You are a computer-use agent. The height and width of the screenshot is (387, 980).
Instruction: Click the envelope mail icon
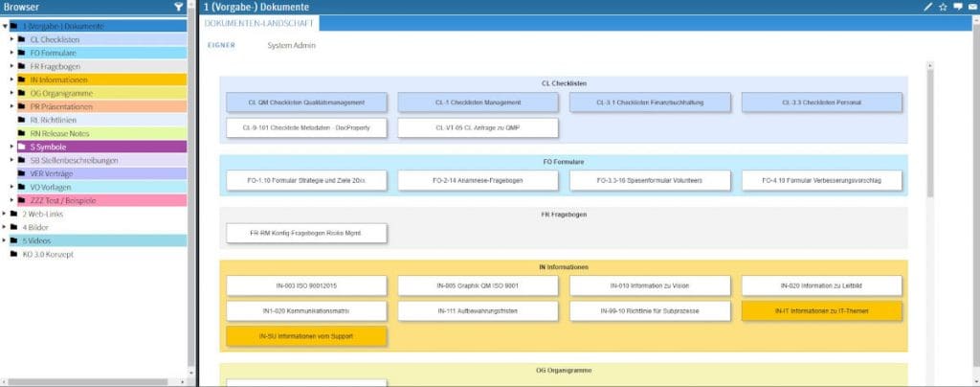971,7
